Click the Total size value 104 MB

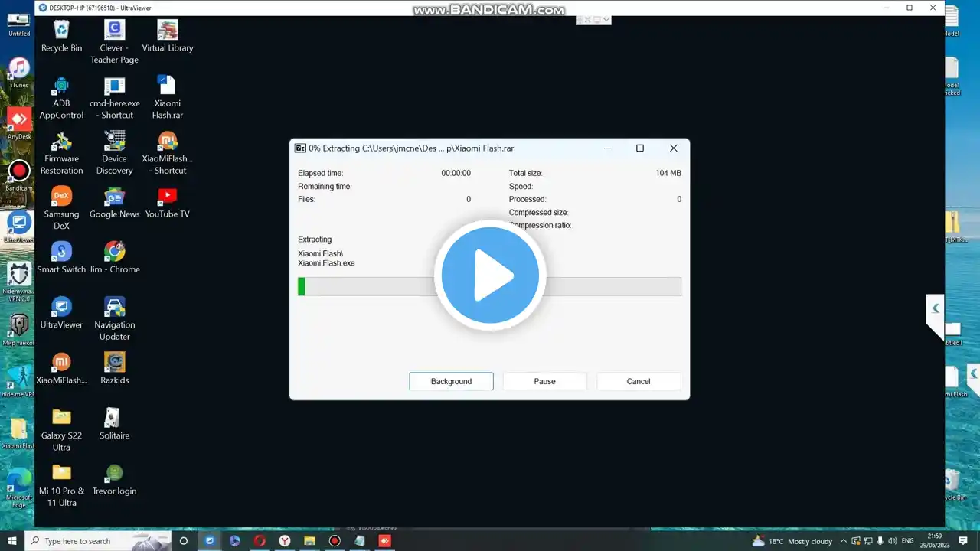click(x=668, y=174)
